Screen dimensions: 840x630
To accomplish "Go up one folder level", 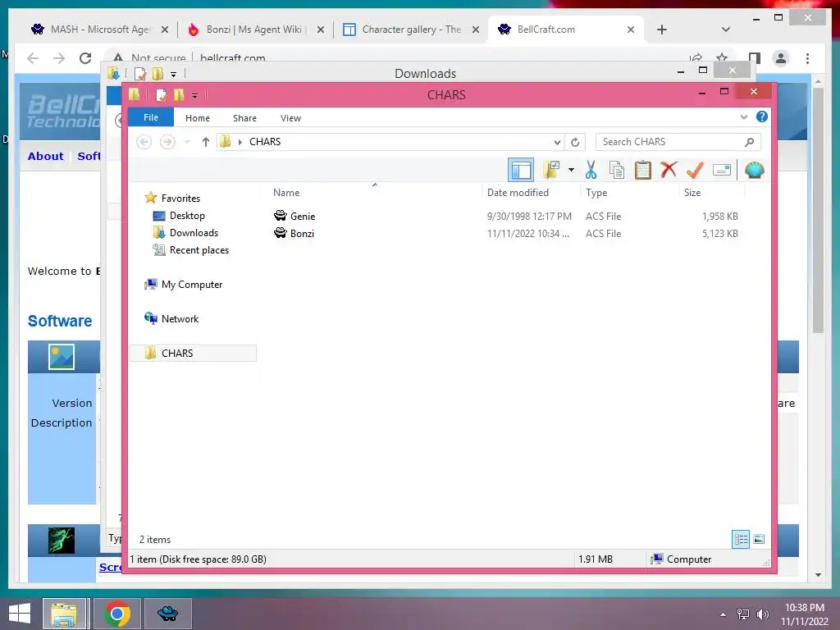I will pos(206,142).
